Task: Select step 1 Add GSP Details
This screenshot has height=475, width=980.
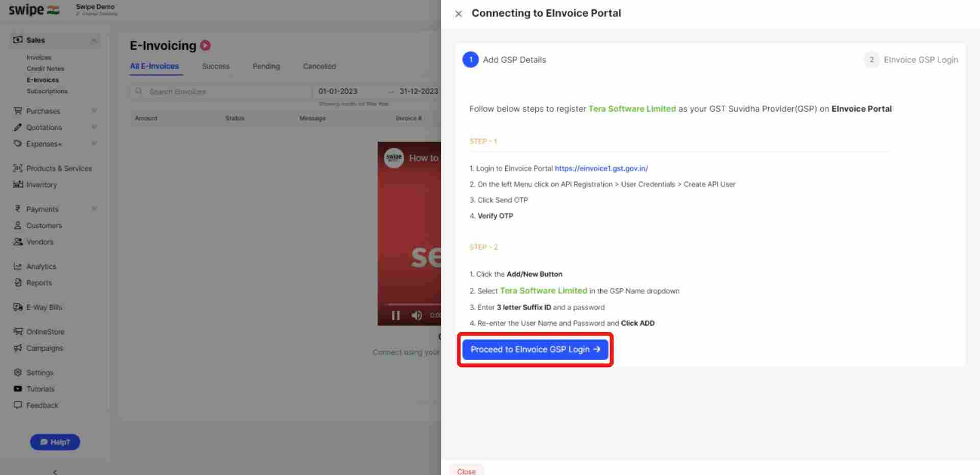Action: (x=504, y=60)
